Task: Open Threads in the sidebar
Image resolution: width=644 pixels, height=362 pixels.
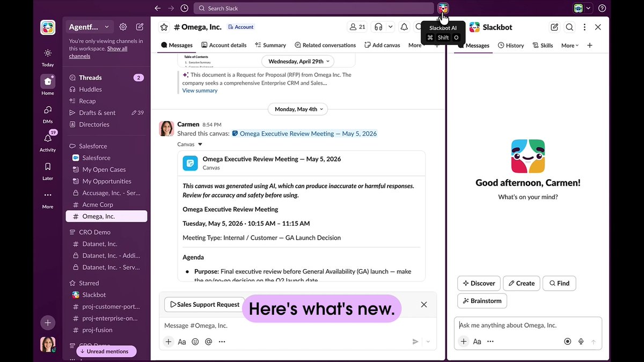Action: point(105,78)
